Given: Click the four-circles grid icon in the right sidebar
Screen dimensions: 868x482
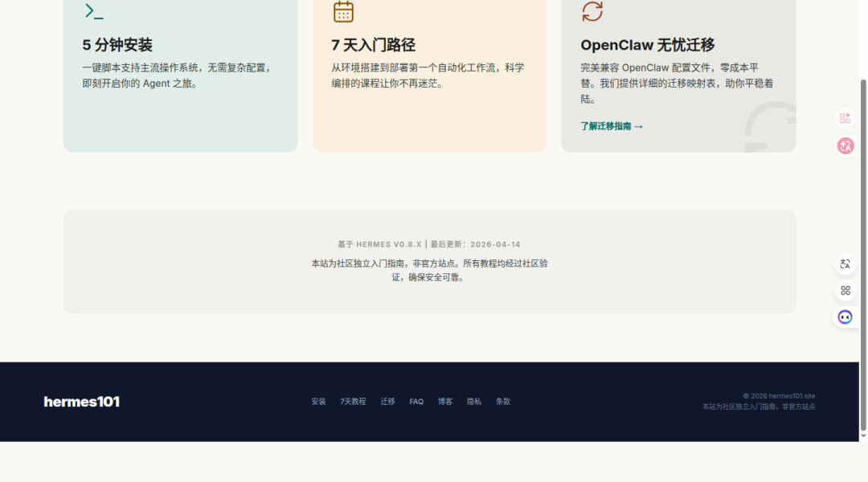Looking at the screenshot, I should pos(845,290).
